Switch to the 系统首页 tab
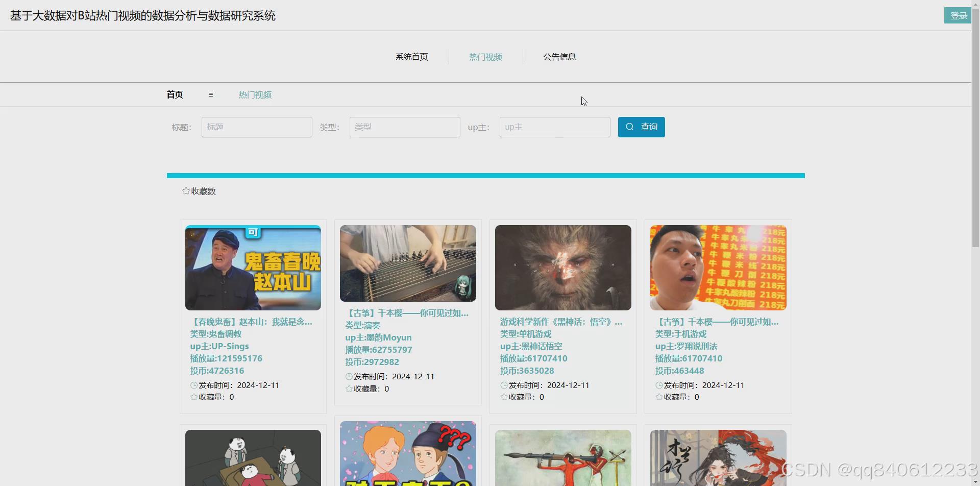This screenshot has height=486, width=980. tap(411, 57)
